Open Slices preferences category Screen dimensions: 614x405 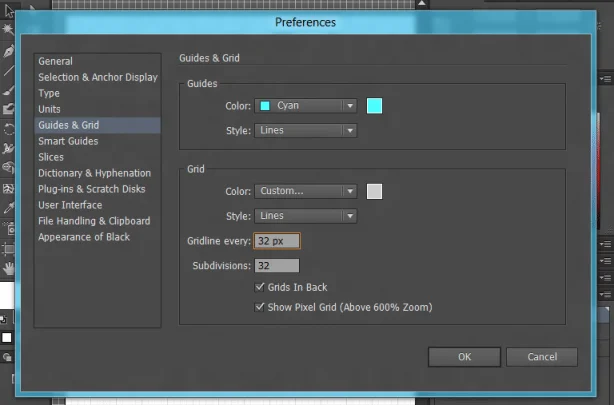[x=98, y=157]
